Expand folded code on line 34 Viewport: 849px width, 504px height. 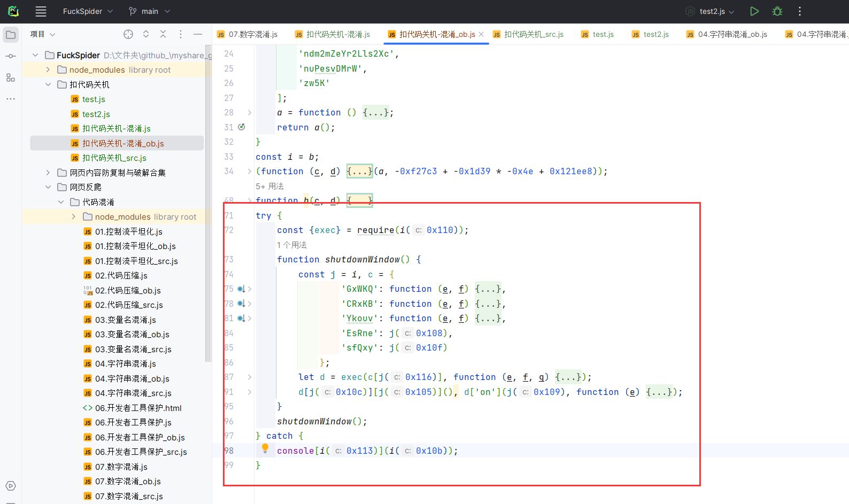click(x=249, y=172)
